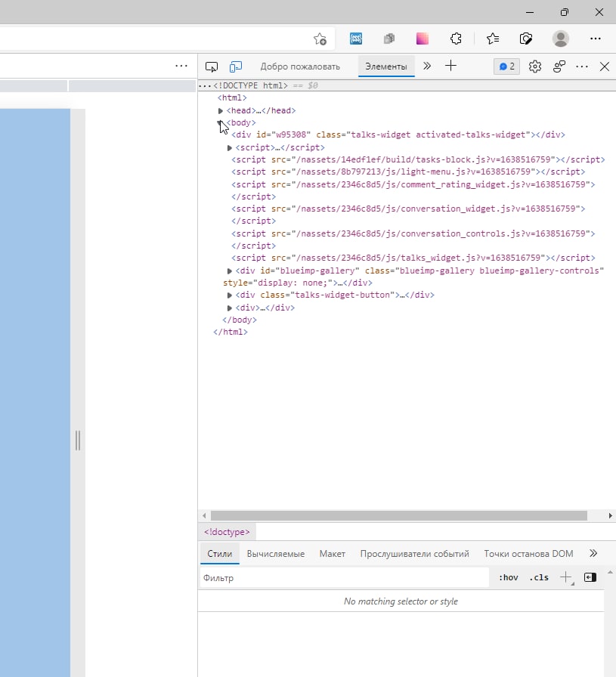This screenshot has width=616, height=677.
Task: Show more DevTools tabs chevron
Action: (x=427, y=66)
